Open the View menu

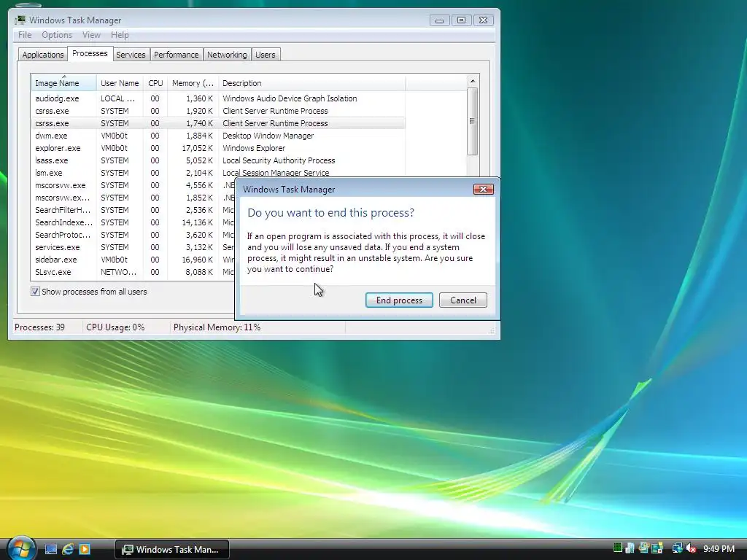tap(91, 35)
